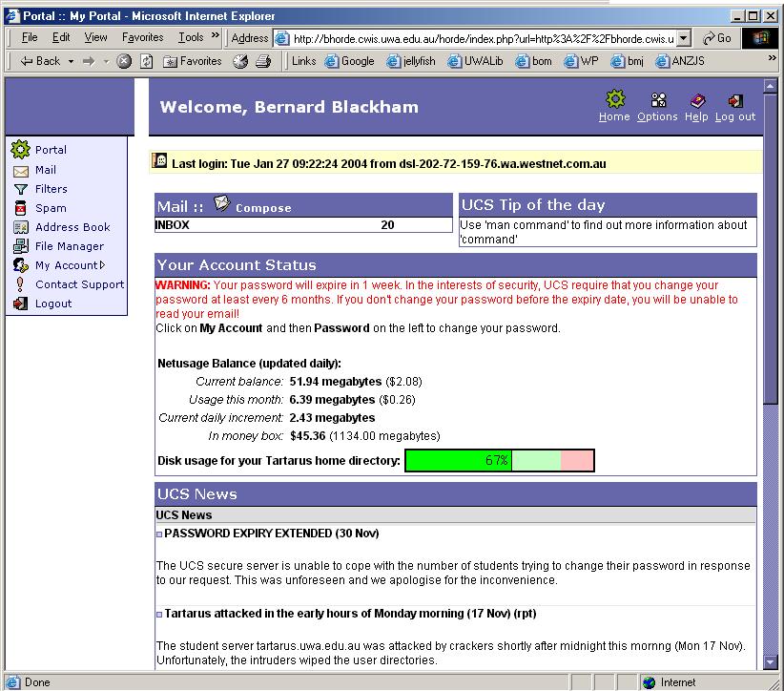The height and width of the screenshot is (691, 784).
Task: Open the Contact Support exclamation icon
Action: coord(19,284)
